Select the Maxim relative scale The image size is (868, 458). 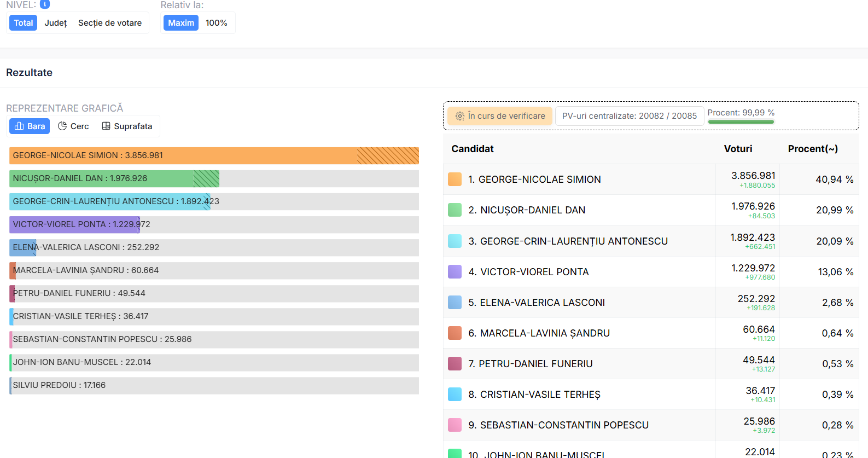coord(181,23)
